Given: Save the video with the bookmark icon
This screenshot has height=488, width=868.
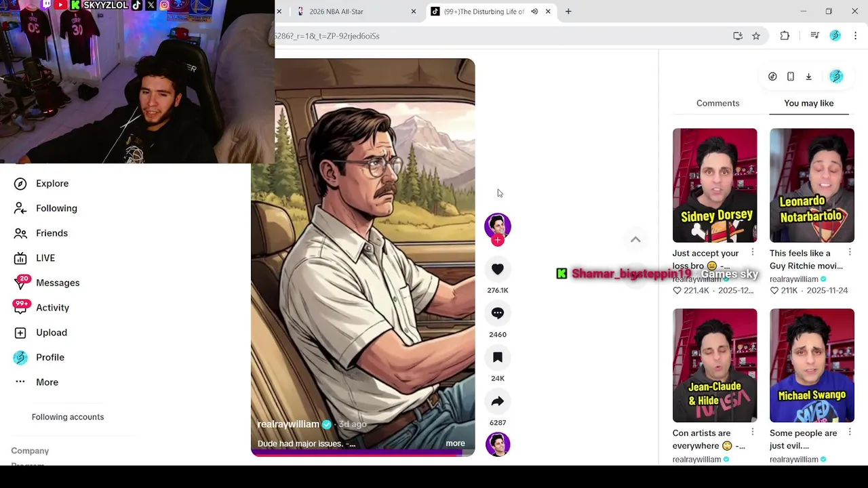Looking at the screenshot, I should point(498,357).
